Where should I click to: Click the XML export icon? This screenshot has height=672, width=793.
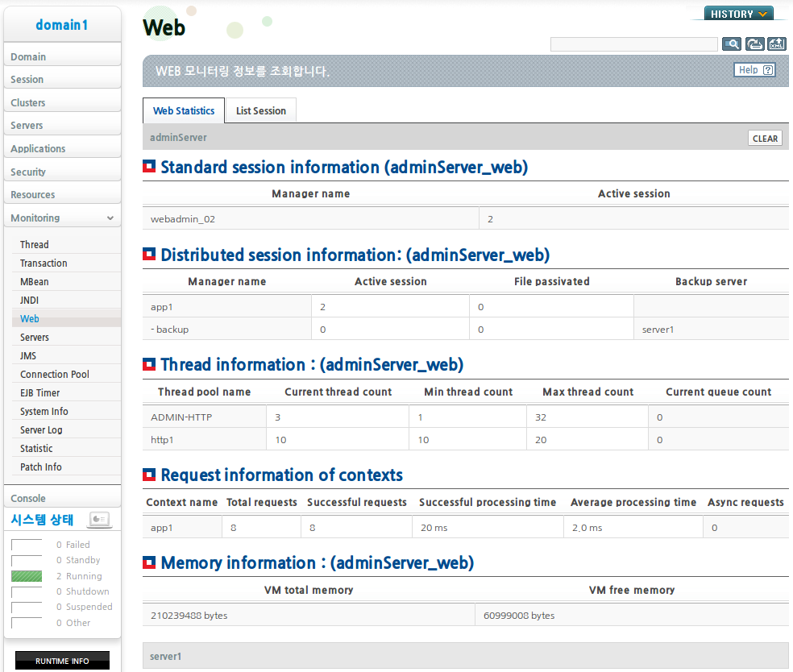[x=777, y=44]
